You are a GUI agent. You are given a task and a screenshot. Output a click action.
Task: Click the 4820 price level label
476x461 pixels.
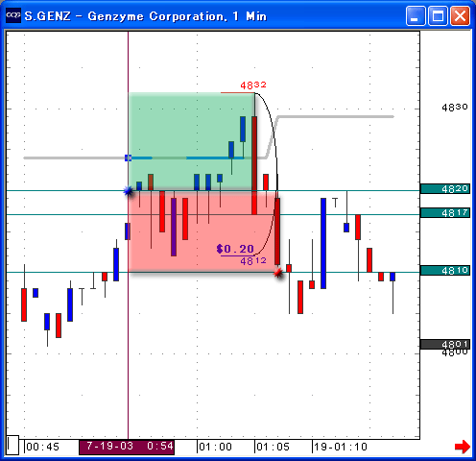pos(445,188)
